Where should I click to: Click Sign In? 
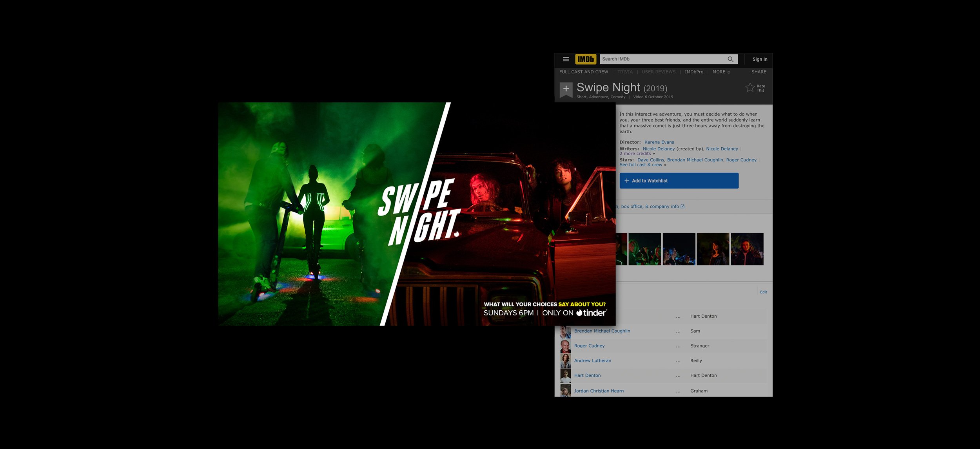760,59
